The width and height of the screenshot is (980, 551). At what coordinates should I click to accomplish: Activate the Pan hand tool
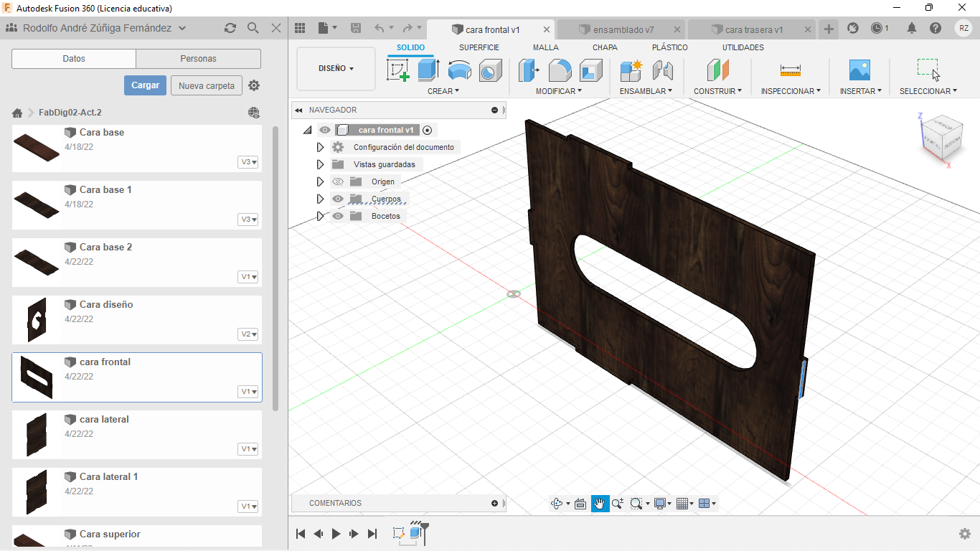[x=600, y=504]
